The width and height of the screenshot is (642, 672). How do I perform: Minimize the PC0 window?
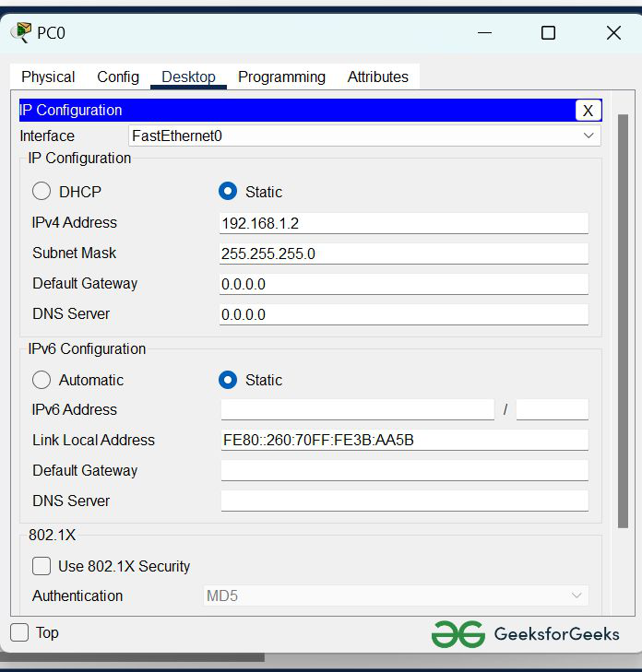pos(485,33)
